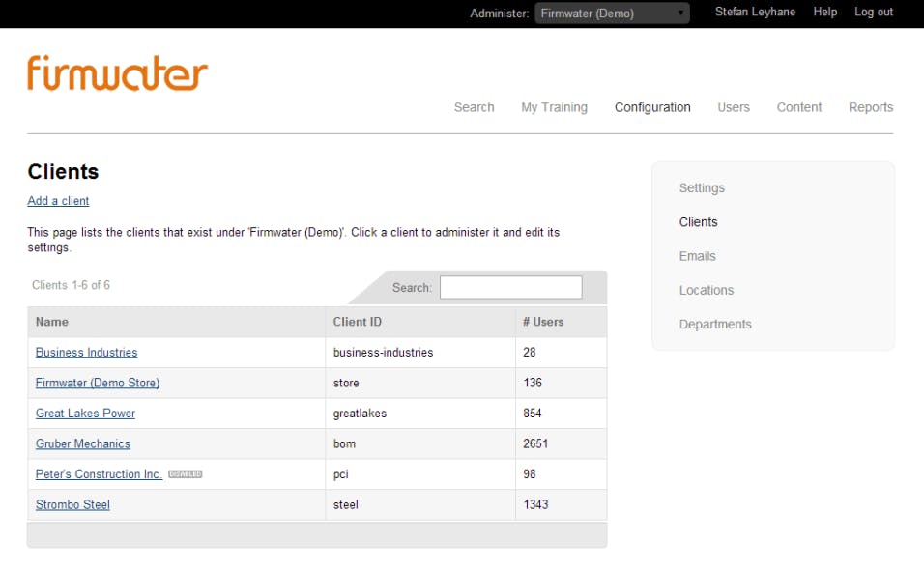The width and height of the screenshot is (924, 571).
Task: Open the Firmwater (Demo Store) client
Action: coord(98,383)
